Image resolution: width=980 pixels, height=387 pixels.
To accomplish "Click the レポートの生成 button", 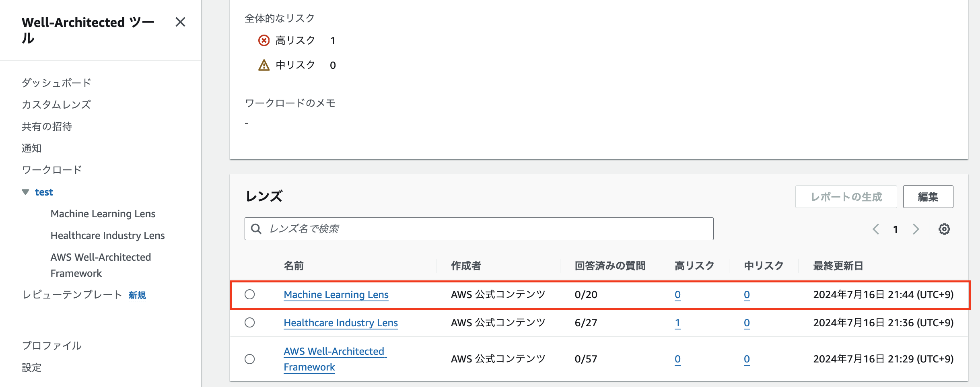I will pos(846,197).
